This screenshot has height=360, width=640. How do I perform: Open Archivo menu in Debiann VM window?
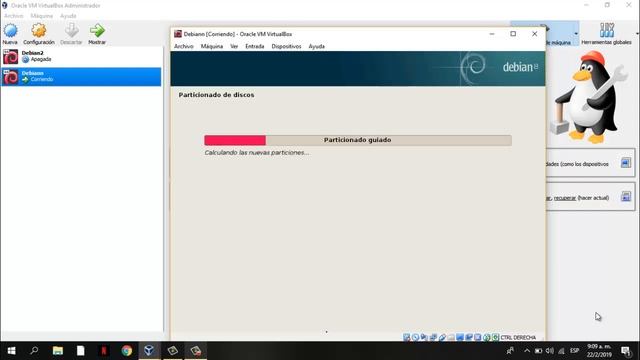pyautogui.click(x=184, y=46)
